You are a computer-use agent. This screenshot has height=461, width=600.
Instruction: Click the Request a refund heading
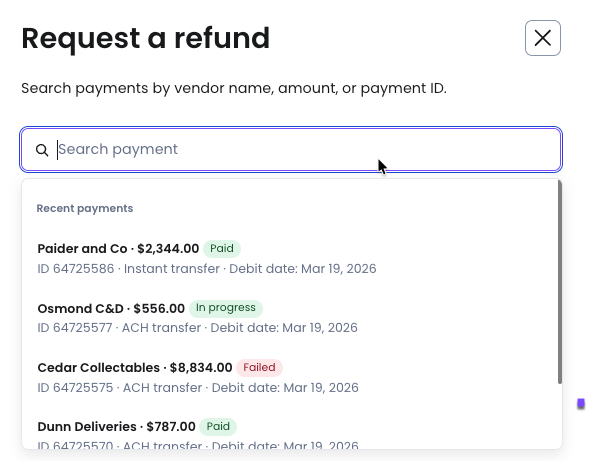(x=146, y=38)
